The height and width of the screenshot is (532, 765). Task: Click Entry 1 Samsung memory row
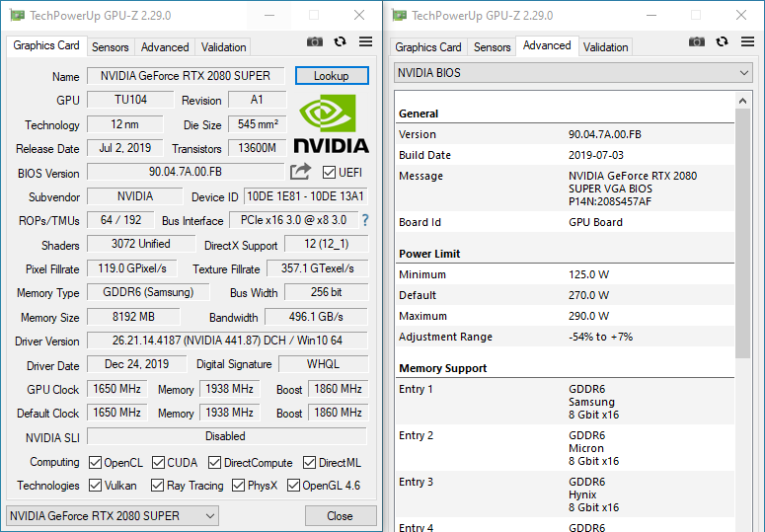click(565, 402)
